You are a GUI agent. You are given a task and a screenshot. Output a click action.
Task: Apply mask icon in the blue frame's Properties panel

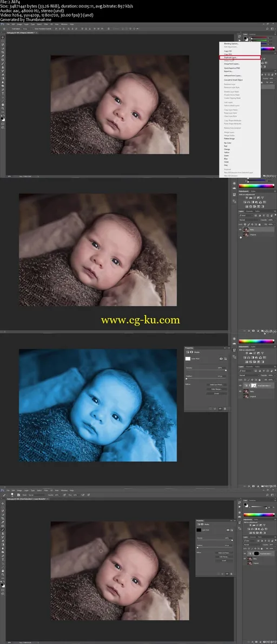tap(215, 408)
